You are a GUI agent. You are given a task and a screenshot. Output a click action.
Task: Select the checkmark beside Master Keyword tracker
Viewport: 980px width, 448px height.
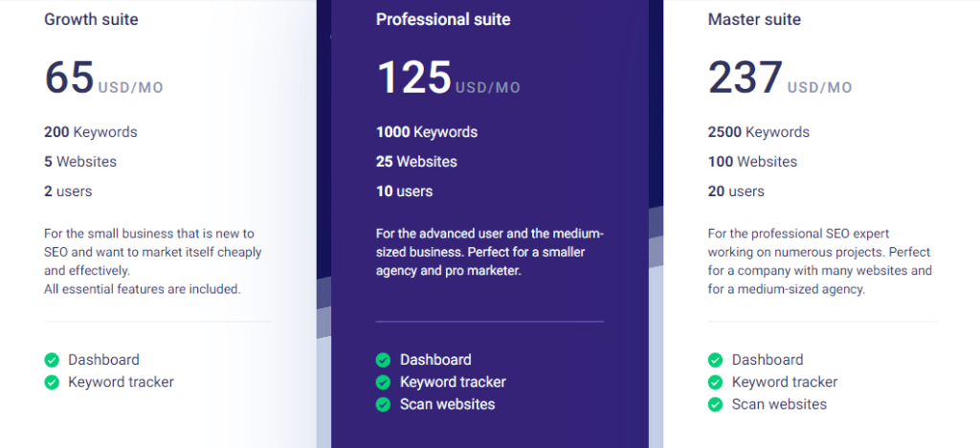(x=715, y=382)
